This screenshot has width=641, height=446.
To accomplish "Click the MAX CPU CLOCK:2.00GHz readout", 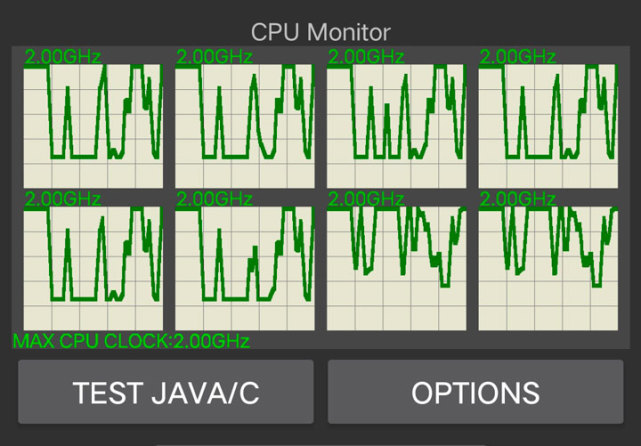I will pos(131,341).
